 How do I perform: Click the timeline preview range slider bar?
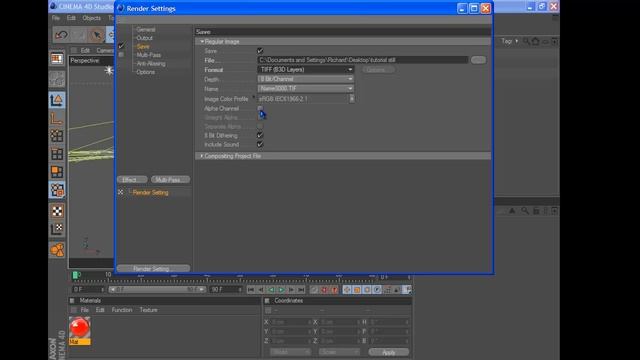tap(157, 289)
